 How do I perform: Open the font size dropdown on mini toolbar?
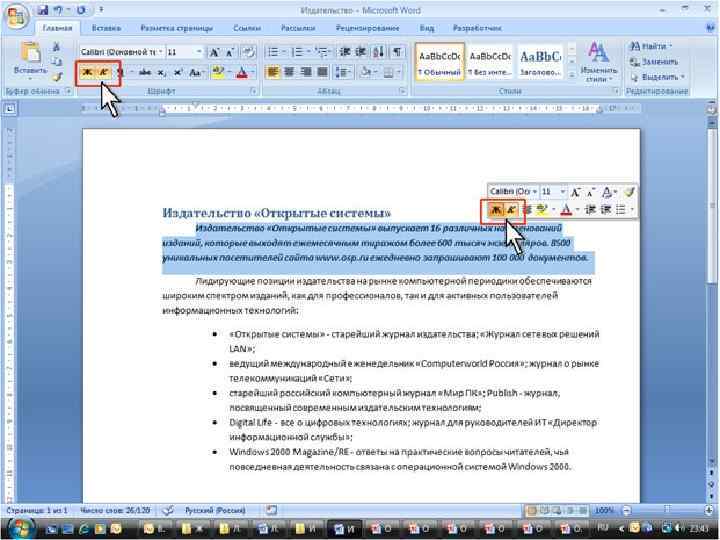563,191
